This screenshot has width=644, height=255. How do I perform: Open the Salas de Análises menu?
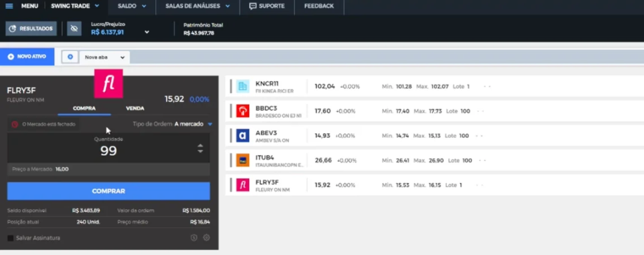click(x=197, y=6)
